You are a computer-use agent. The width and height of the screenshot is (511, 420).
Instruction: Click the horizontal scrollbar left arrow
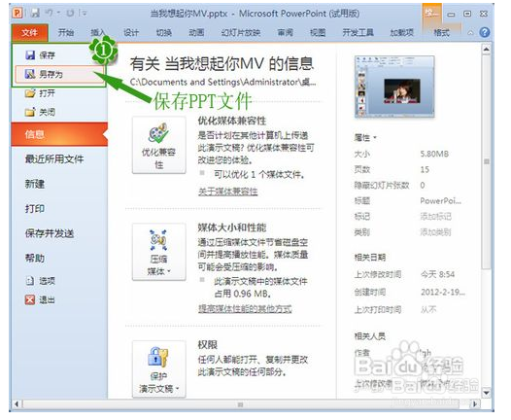[x=17, y=404]
